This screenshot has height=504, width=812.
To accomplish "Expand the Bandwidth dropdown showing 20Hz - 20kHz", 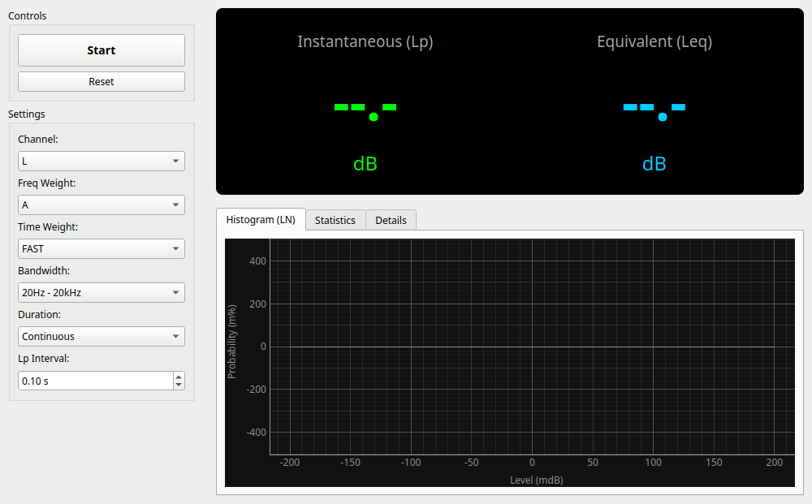I will 101,292.
